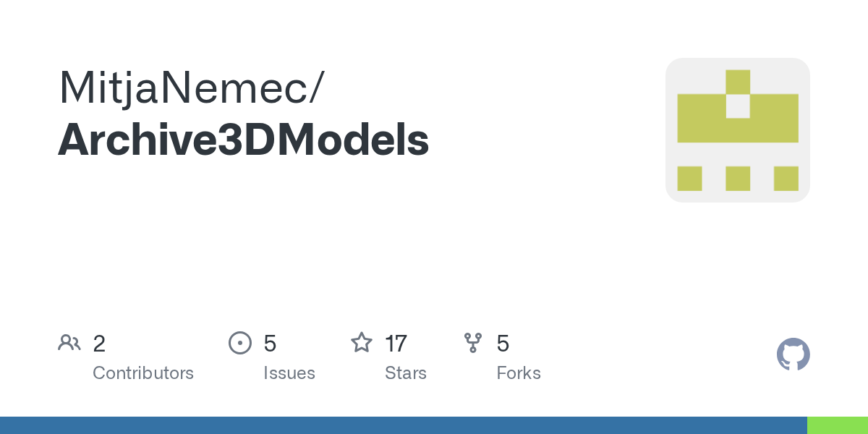Click the Issues label text
Image resolution: width=868 pixels, height=434 pixels.
tap(289, 373)
